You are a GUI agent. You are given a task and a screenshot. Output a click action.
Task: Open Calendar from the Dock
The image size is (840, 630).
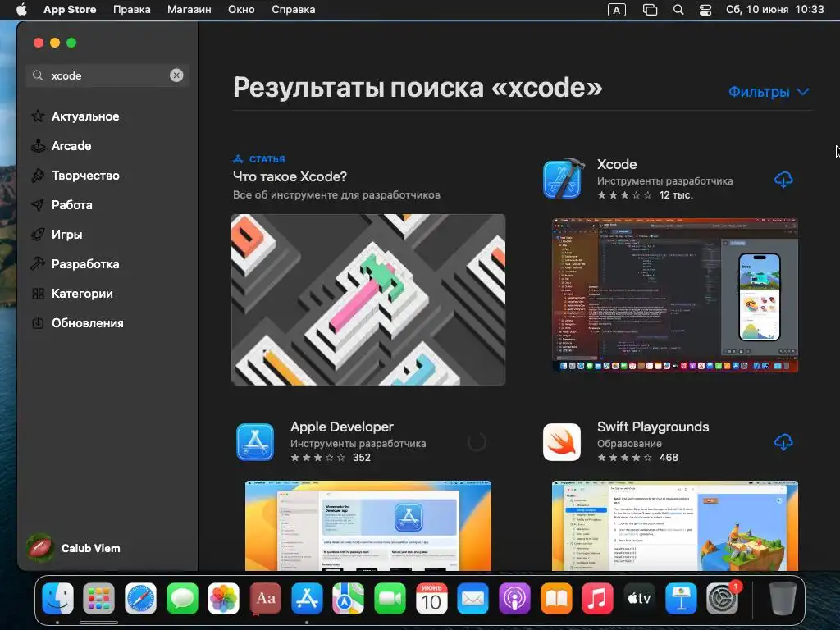tap(431, 598)
